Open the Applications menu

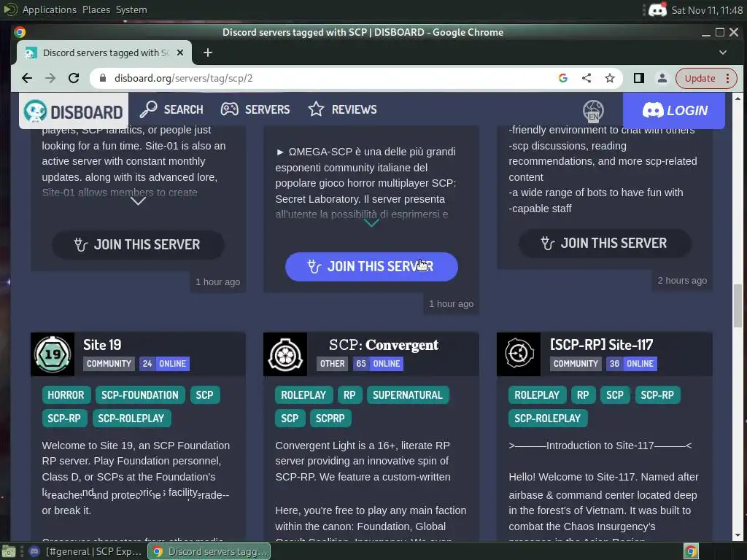pyautogui.click(x=49, y=9)
